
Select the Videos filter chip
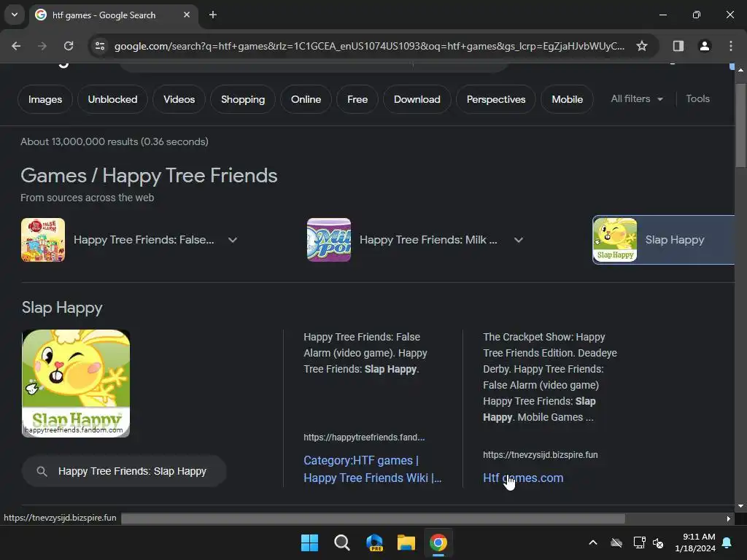click(x=179, y=99)
